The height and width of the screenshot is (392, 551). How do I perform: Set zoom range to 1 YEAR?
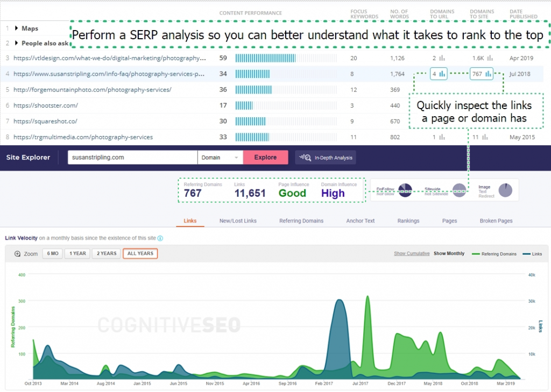pos(77,253)
